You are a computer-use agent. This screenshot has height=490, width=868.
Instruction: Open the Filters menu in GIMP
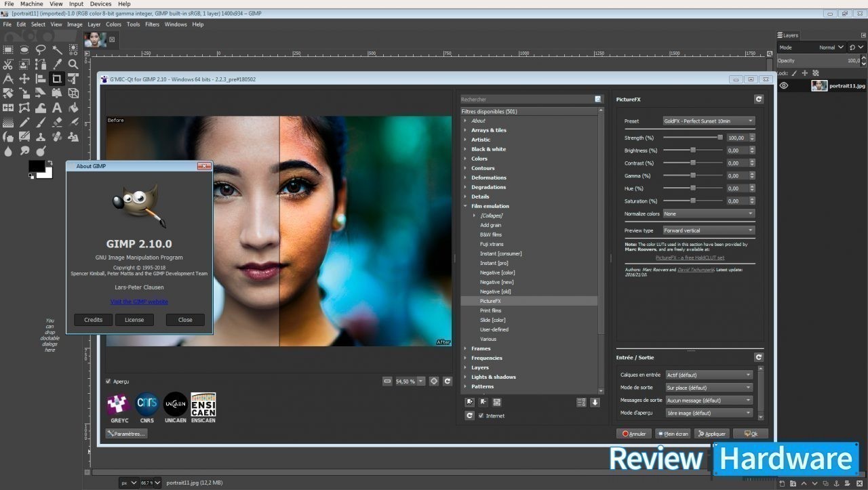(152, 24)
